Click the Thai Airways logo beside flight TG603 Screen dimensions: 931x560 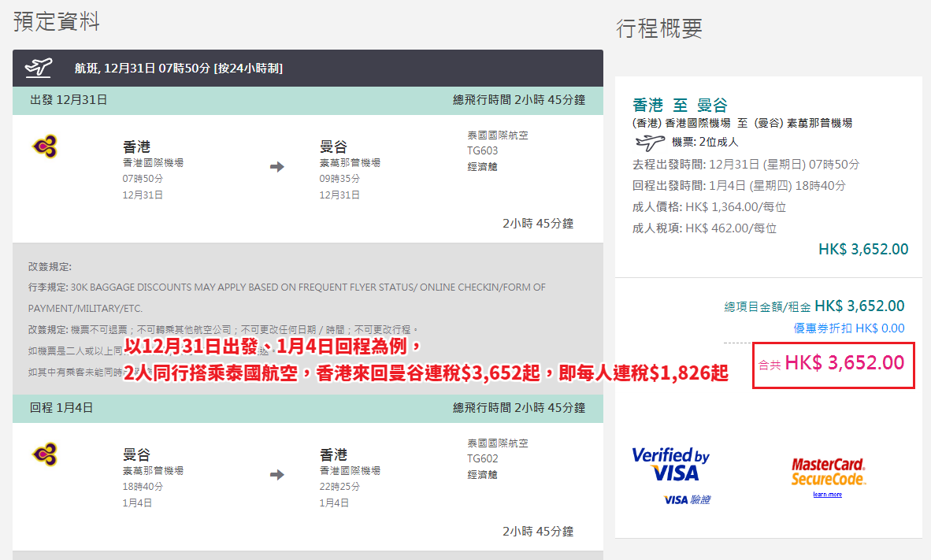[x=45, y=146]
